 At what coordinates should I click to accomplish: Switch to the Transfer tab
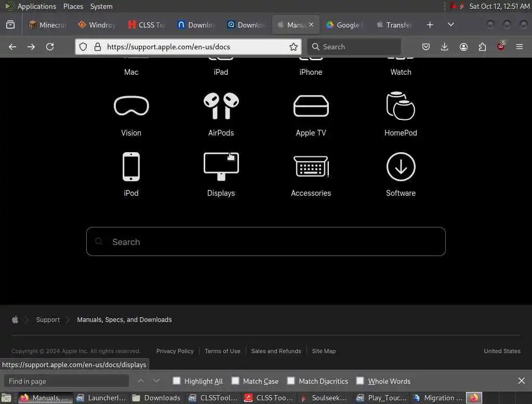pyautogui.click(x=394, y=25)
